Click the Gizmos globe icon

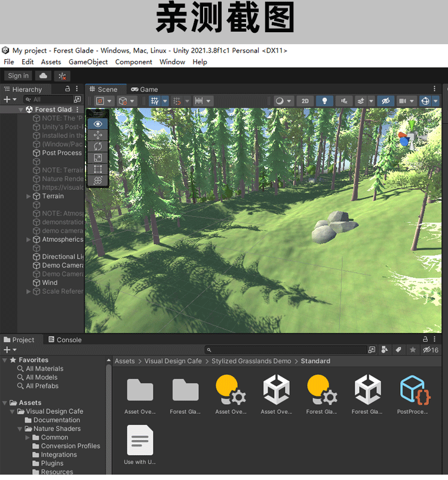point(425,101)
